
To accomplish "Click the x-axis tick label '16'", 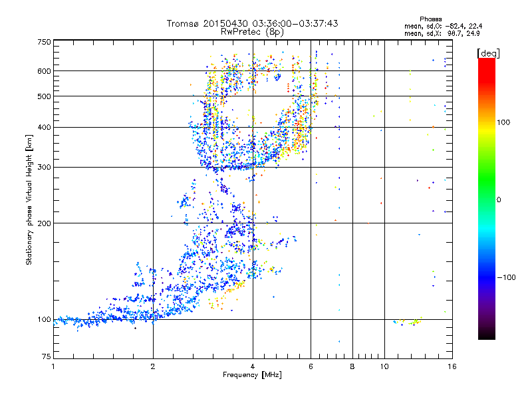I will click(x=452, y=366).
